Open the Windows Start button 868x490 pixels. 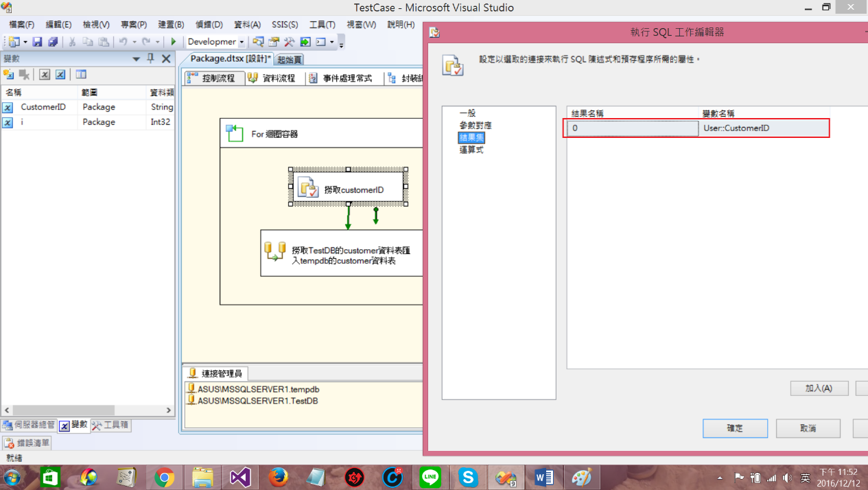click(12, 477)
